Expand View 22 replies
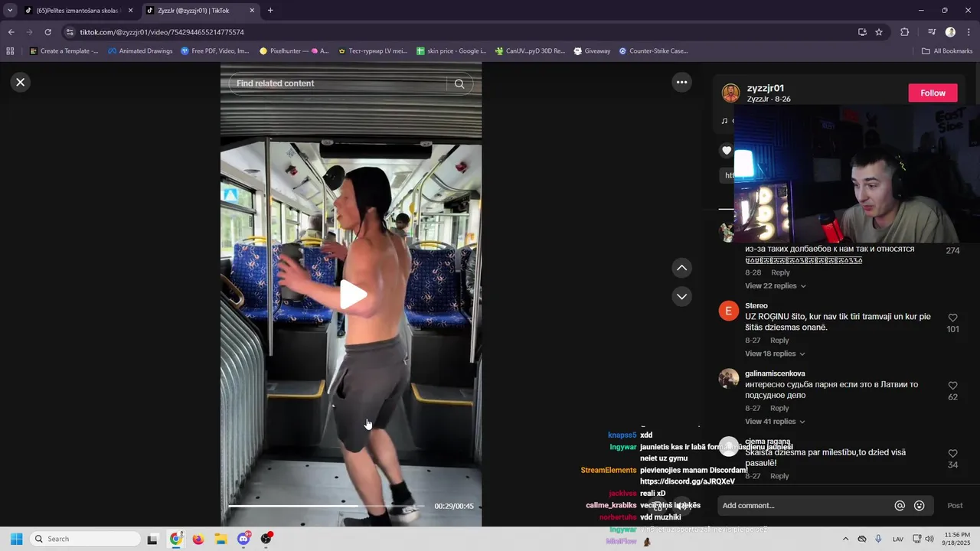This screenshot has height=551, width=980. 775,285
